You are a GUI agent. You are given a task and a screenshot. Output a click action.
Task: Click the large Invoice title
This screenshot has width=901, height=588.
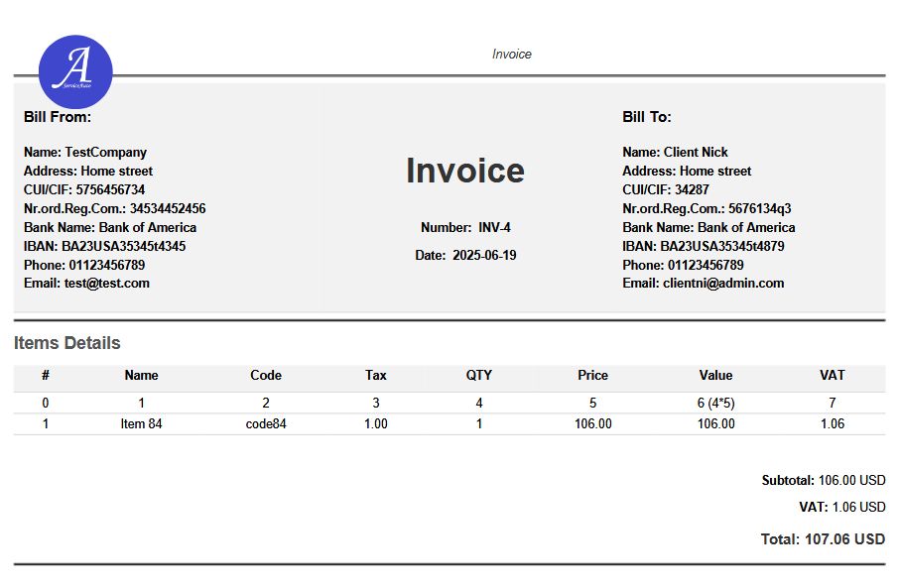pyautogui.click(x=465, y=171)
